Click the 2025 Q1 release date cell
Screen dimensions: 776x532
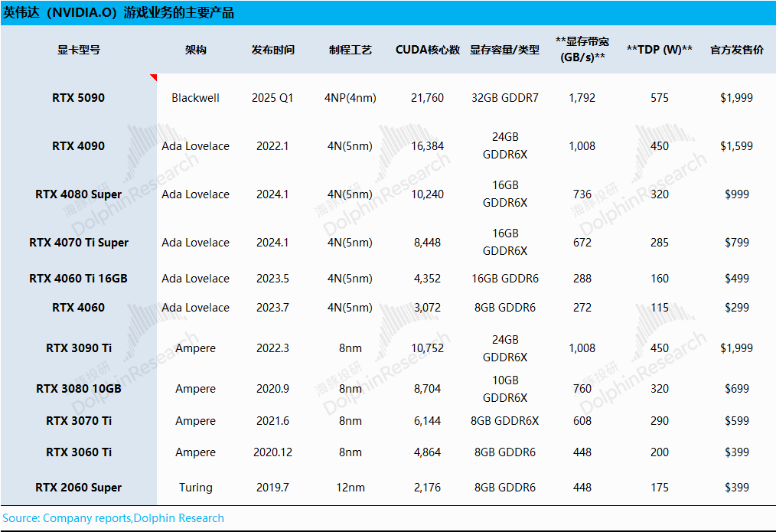272,98
